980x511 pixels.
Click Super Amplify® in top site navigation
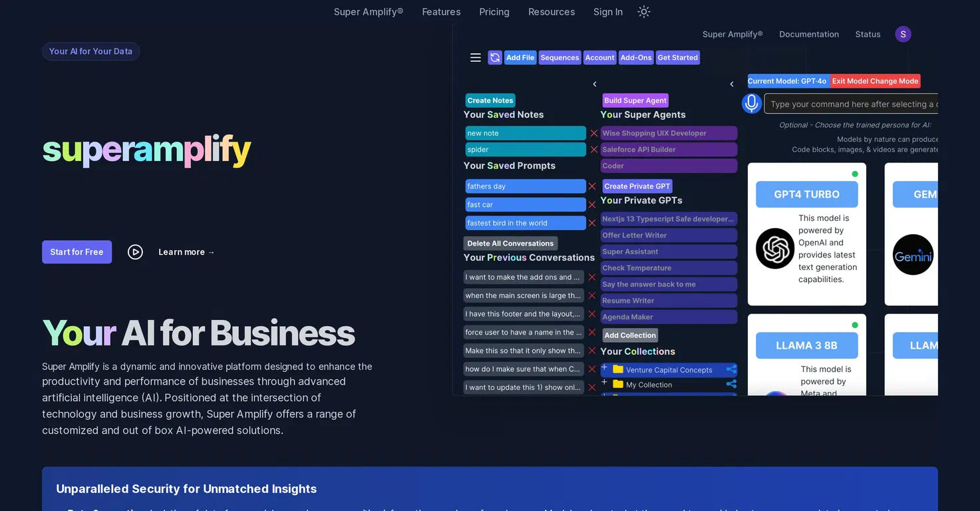point(369,12)
